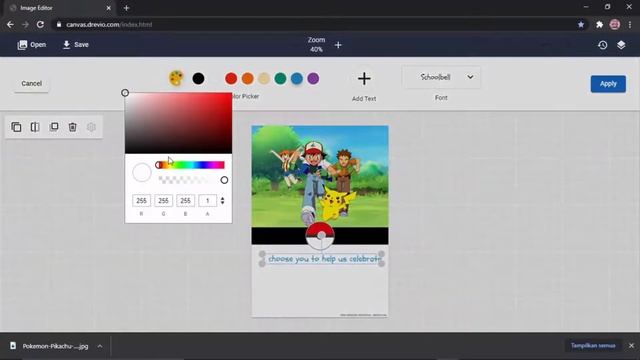The height and width of the screenshot is (360, 640).
Task: Click the browser back arrow
Action: coord(10,24)
